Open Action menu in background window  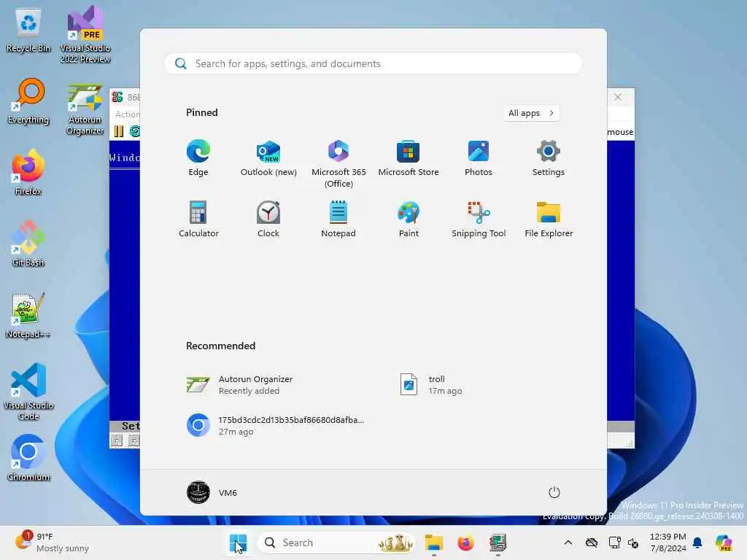127,114
